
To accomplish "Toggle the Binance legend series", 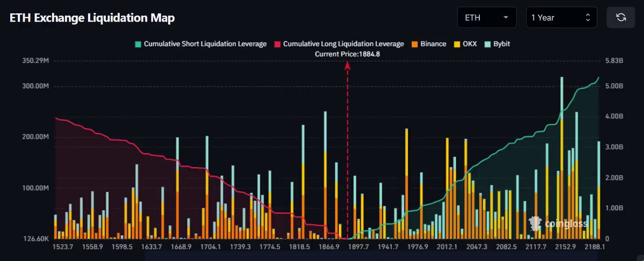I will coord(429,44).
